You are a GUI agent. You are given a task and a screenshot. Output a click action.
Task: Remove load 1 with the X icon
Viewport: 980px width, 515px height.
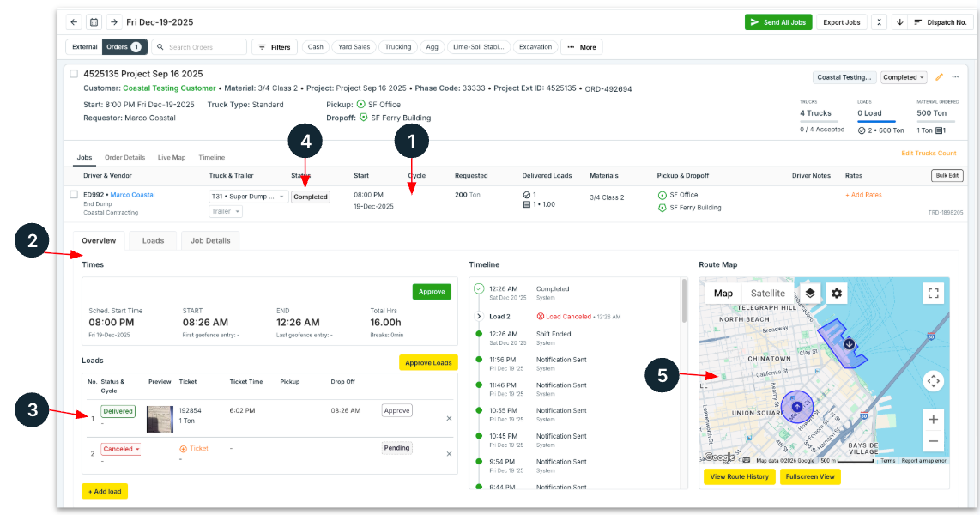click(449, 418)
